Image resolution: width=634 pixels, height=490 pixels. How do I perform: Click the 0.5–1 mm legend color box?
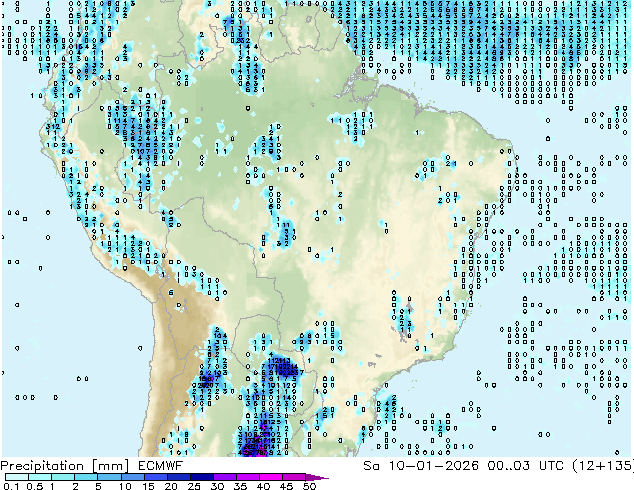40,477
